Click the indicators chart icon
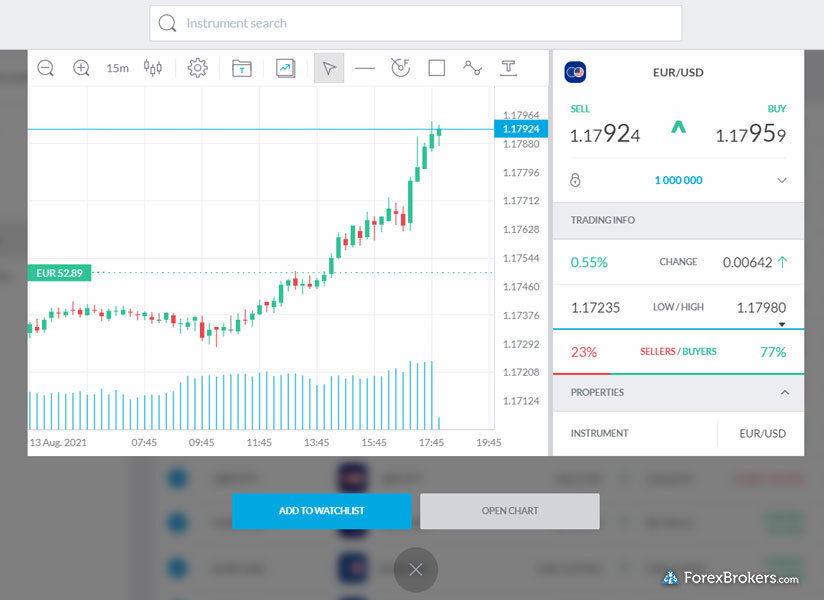 point(286,68)
